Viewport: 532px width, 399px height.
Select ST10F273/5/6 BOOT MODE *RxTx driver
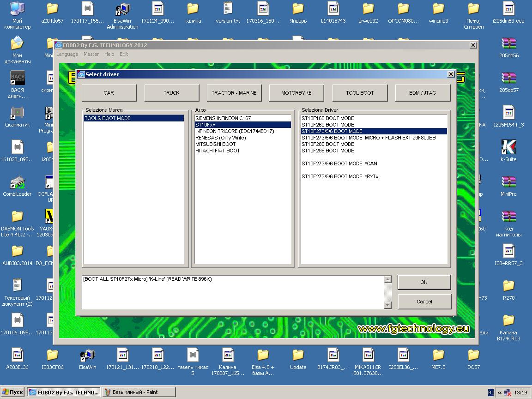coord(374,176)
